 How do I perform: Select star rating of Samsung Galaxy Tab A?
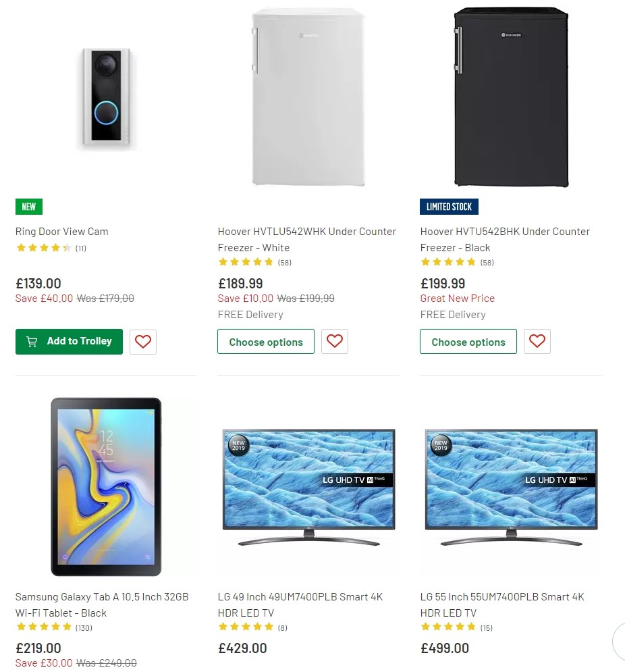tap(44, 627)
